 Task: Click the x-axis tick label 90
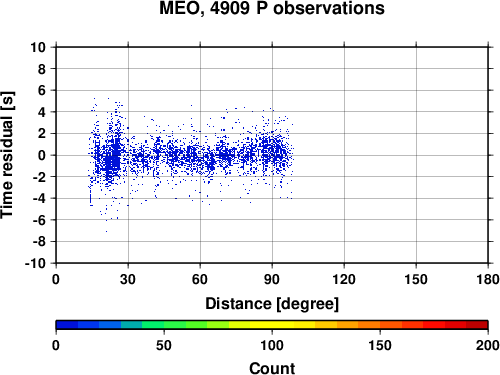272,279
